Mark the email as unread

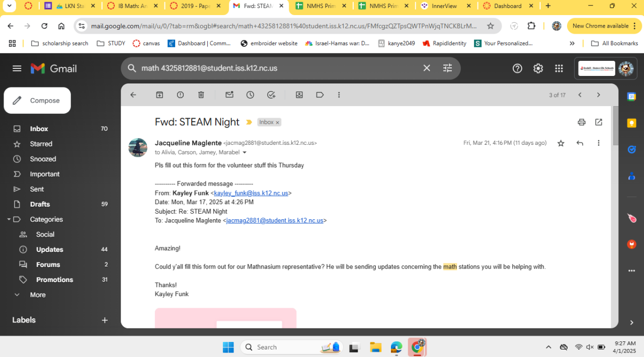pos(229,95)
